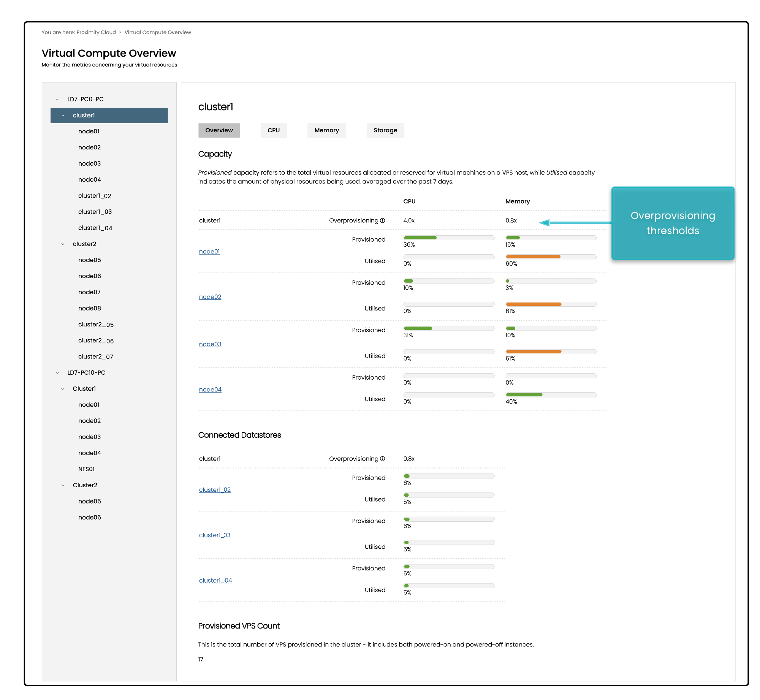Open the cluster1_02 datastore link

[215, 490]
